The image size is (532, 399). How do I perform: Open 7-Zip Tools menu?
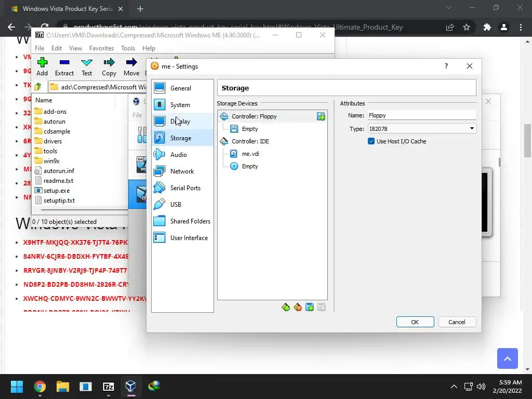click(x=128, y=48)
